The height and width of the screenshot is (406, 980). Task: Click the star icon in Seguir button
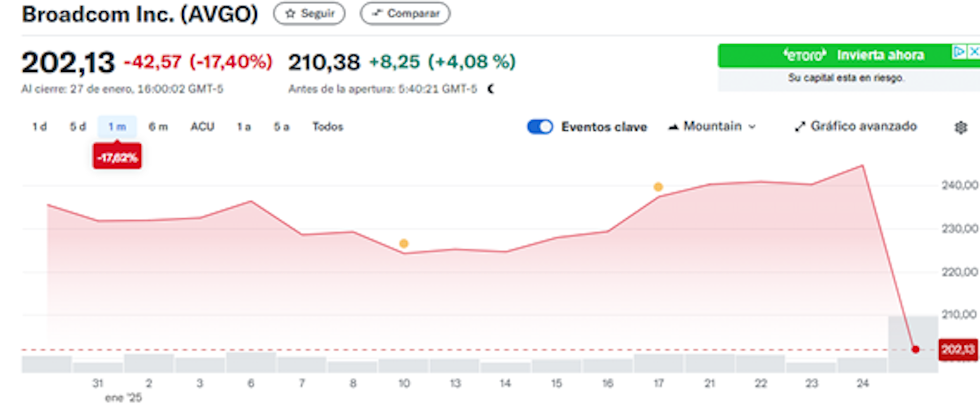point(290,14)
